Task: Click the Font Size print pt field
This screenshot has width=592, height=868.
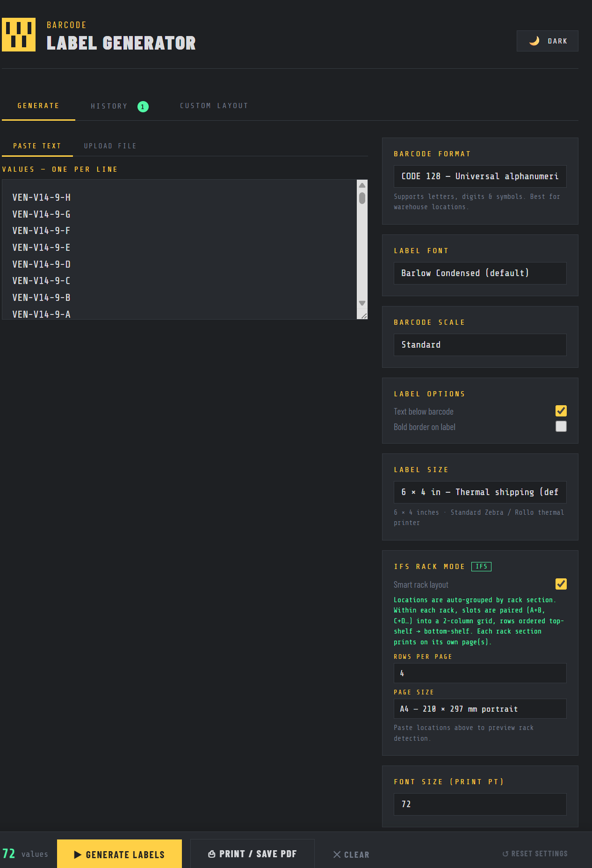Action: tap(480, 804)
